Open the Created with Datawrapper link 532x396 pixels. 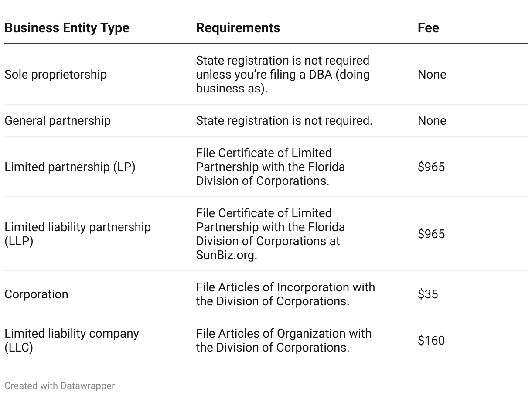60,386
